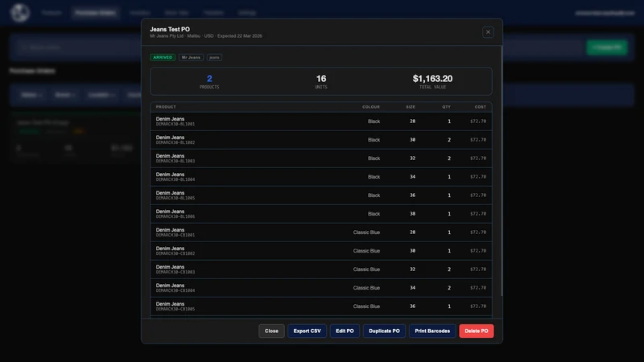Click the app logo in the top-left corner
This screenshot has width=644, height=362.
click(x=19, y=13)
